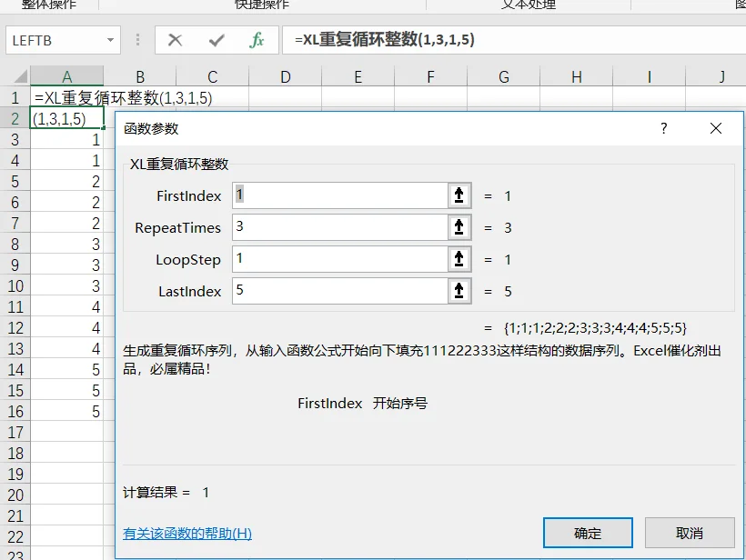Image resolution: width=746 pixels, height=560 pixels.
Task: Click the formula bar options dots handle
Action: pyautogui.click(x=137, y=40)
